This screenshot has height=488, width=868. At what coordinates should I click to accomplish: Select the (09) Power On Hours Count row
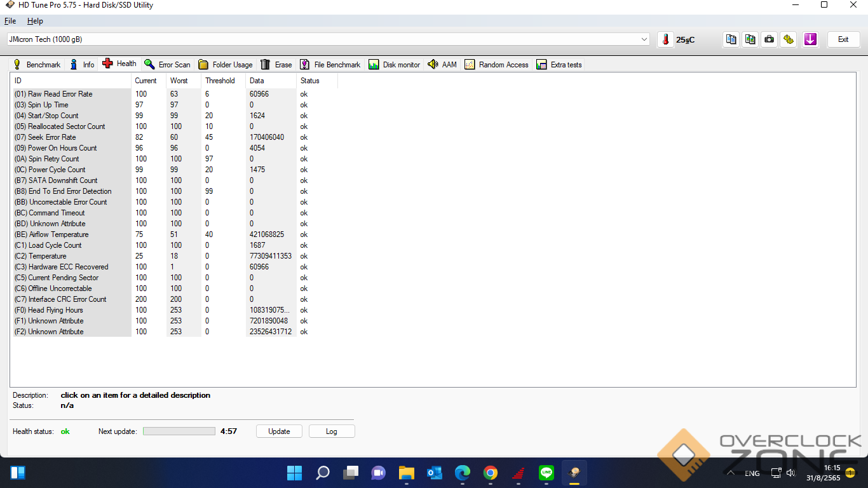(174, 148)
